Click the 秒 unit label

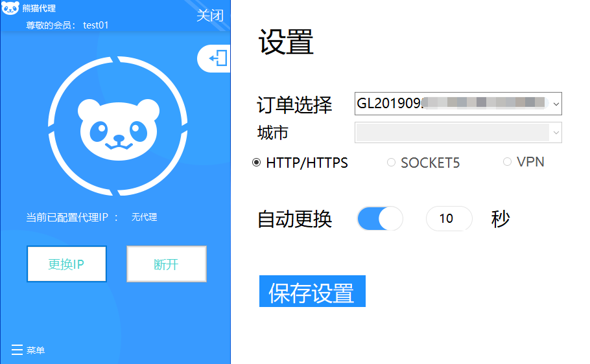click(501, 219)
